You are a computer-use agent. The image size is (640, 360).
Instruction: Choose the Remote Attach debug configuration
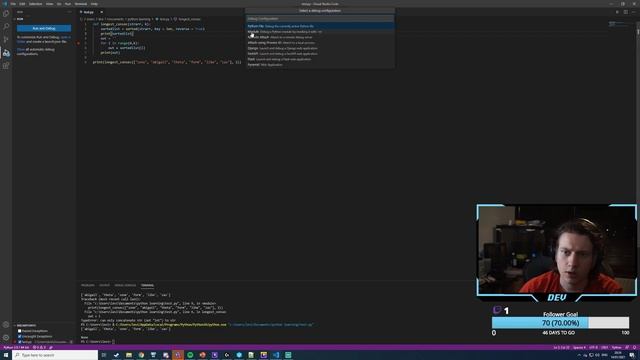[x=320, y=37]
